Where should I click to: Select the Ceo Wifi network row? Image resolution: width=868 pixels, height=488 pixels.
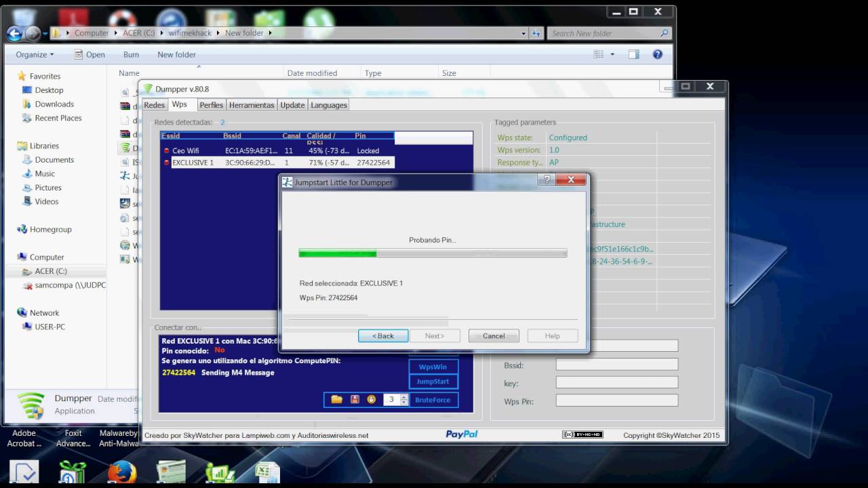point(277,150)
